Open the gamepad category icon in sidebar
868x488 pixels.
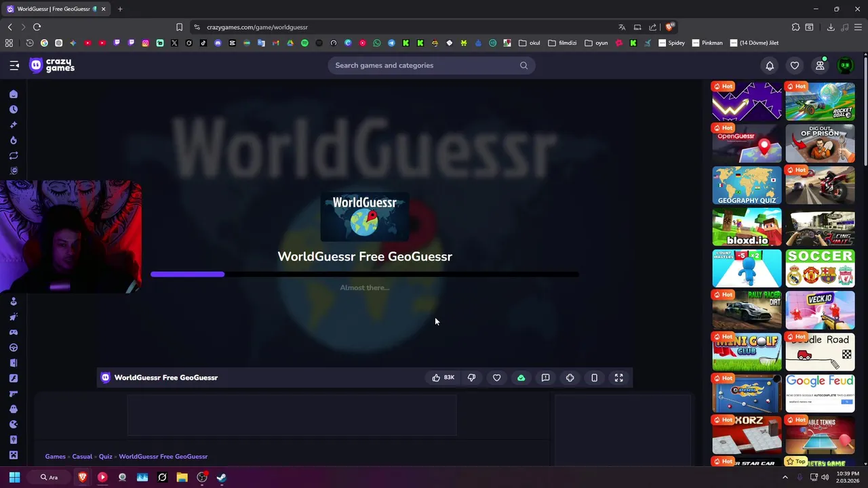click(x=14, y=332)
